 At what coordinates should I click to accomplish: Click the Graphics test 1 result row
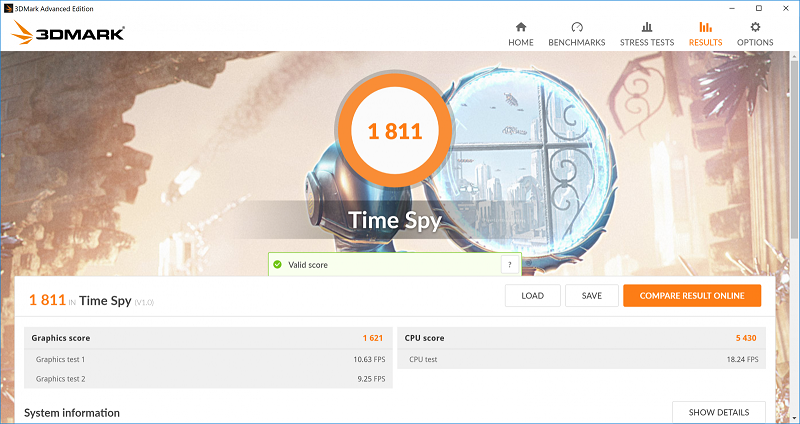(208, 359)
